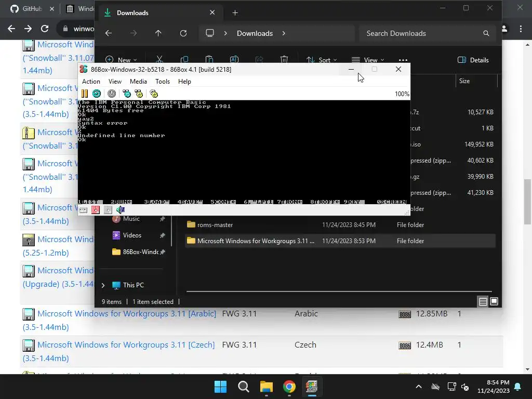Focus the Search Downloads field

pos(427,33)
